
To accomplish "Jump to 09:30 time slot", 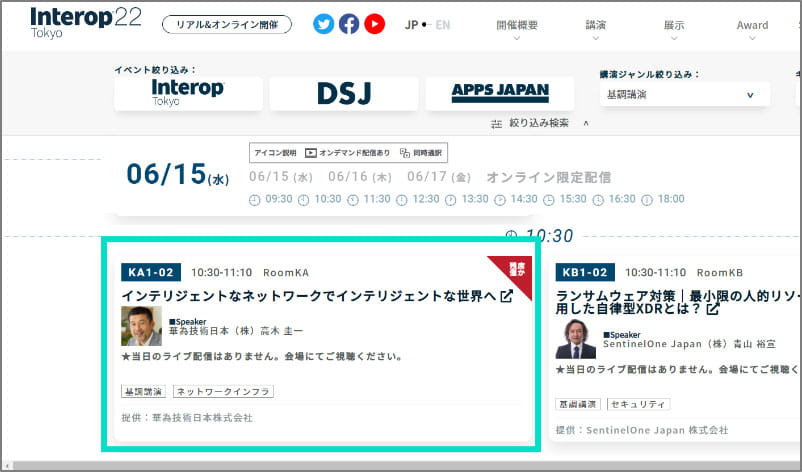I will click(x=271, y=199).
